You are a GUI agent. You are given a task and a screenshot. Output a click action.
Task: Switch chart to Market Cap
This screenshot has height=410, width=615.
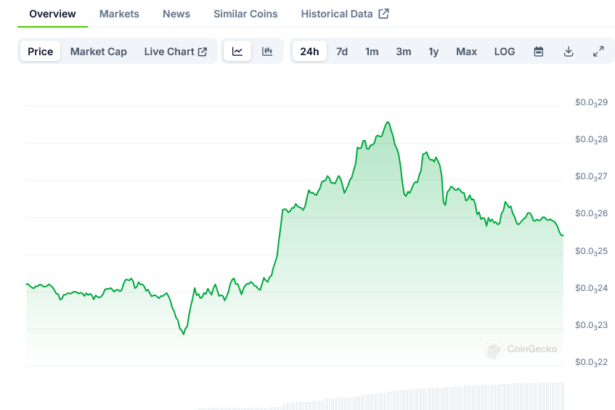[x=98, y=51]
